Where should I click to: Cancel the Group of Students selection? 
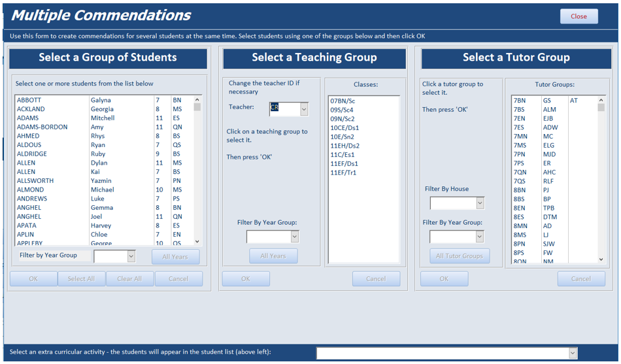point(178,278)
